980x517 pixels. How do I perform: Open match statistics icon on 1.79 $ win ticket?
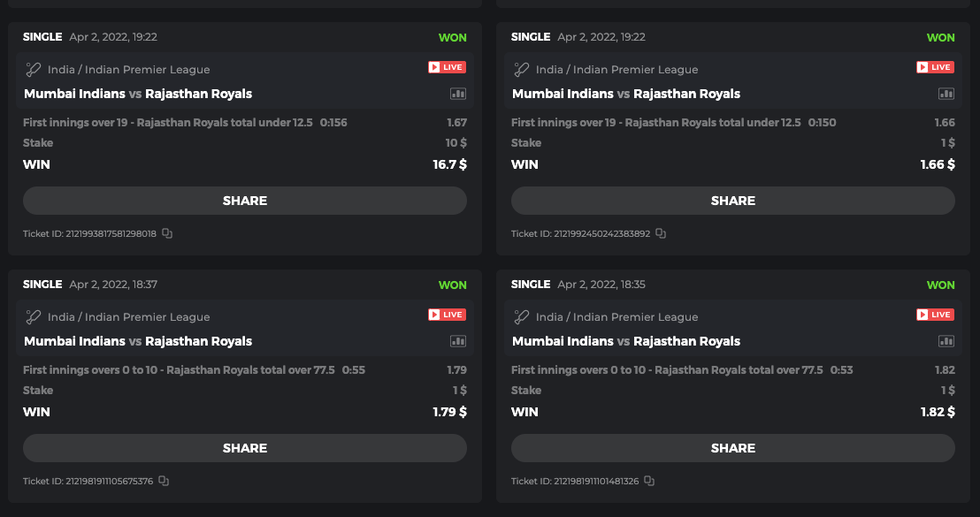point(458,341)
